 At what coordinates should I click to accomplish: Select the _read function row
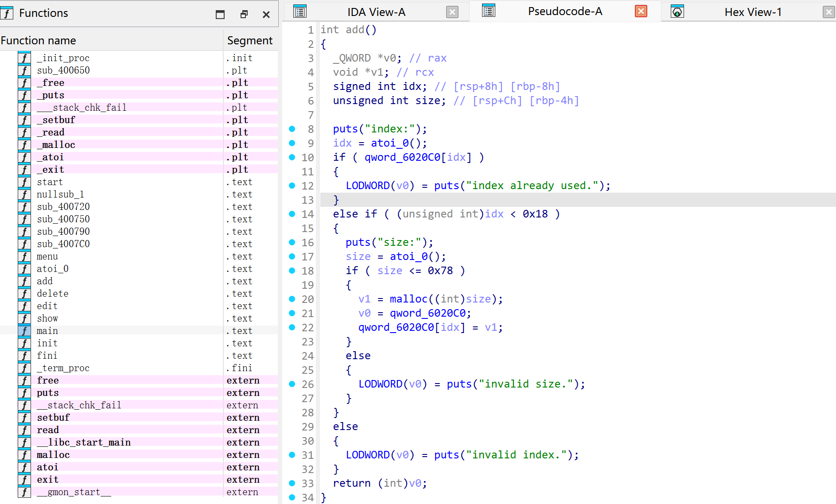tap(139, 132)
